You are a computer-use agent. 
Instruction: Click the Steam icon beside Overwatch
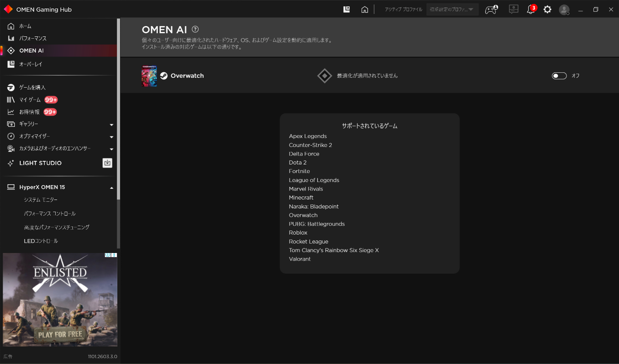point(164,76)
